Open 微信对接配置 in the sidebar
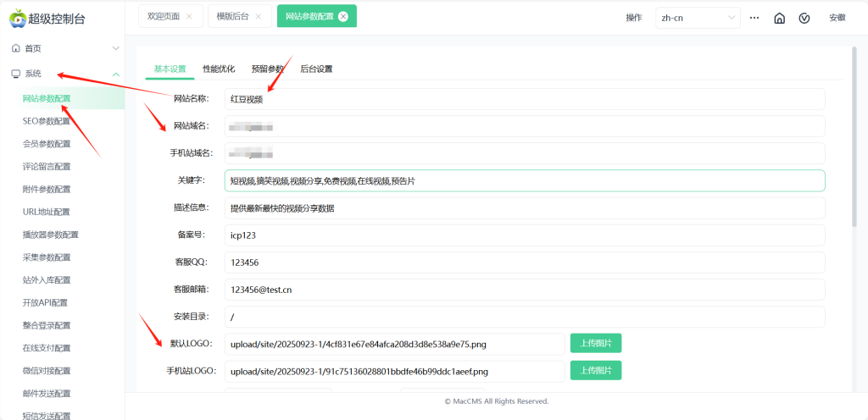The height and width of the screenshot is (420, 868). tap(47, 370)
